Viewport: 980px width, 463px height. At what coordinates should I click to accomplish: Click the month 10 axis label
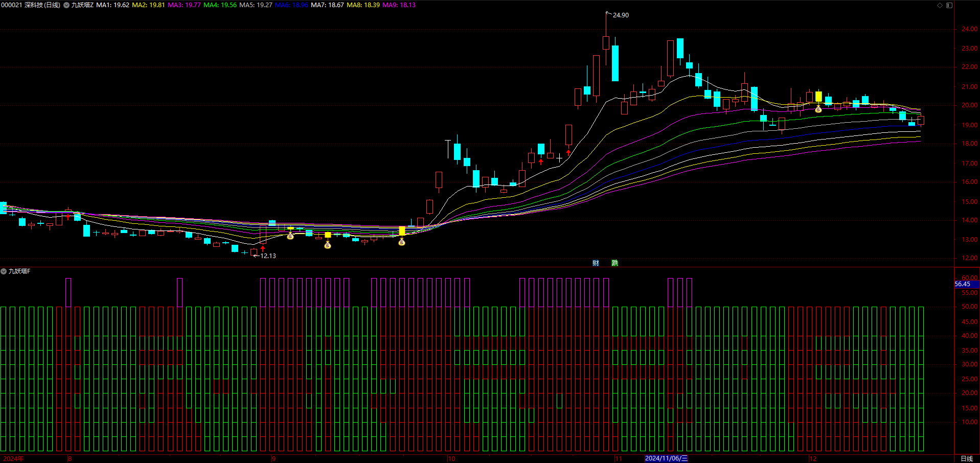point(451,459)
